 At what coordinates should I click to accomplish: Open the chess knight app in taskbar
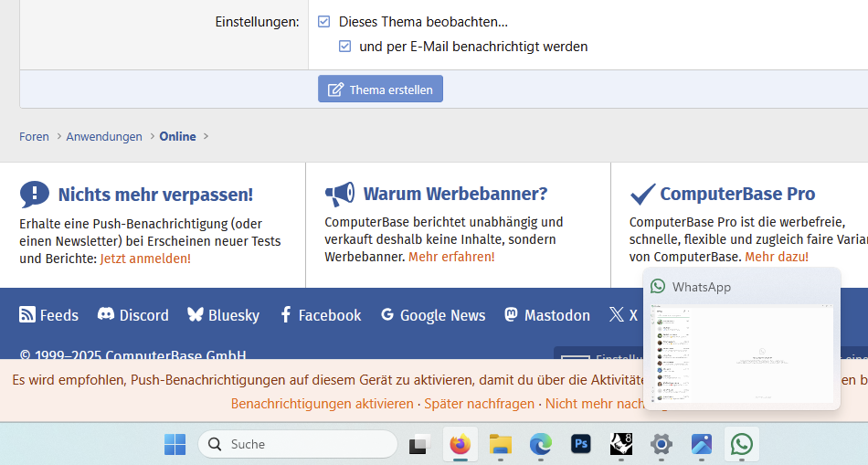(621, 444)
